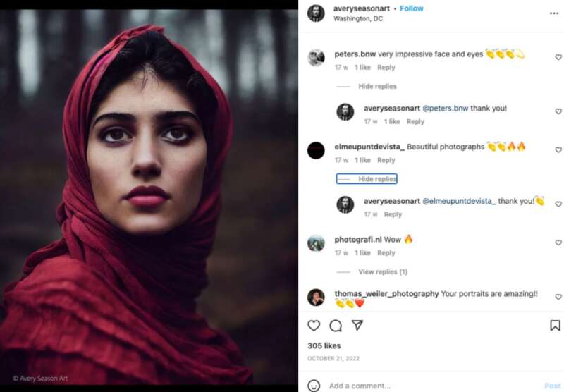This screenshot has height=392, width=564.
Task: Like photografi.nl comment with small heart
Action: (x=558, y=243)
